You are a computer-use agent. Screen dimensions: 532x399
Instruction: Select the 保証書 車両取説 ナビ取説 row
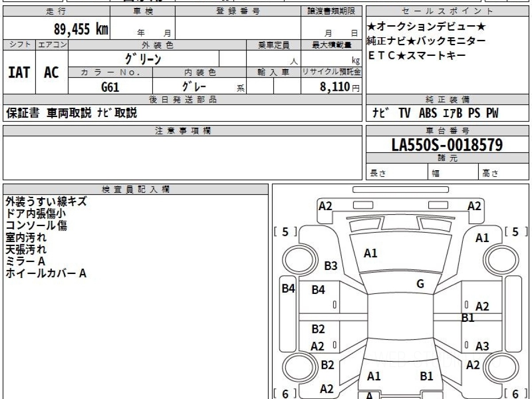[71, 113]
